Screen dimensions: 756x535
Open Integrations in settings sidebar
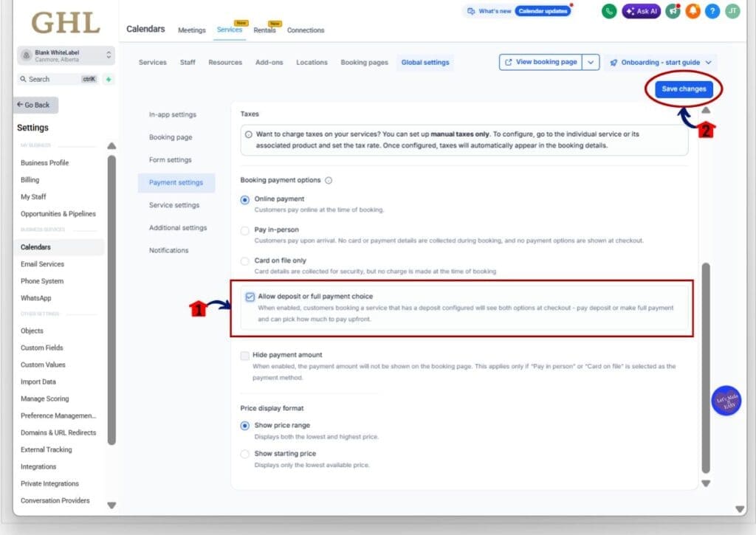point(38,466)
